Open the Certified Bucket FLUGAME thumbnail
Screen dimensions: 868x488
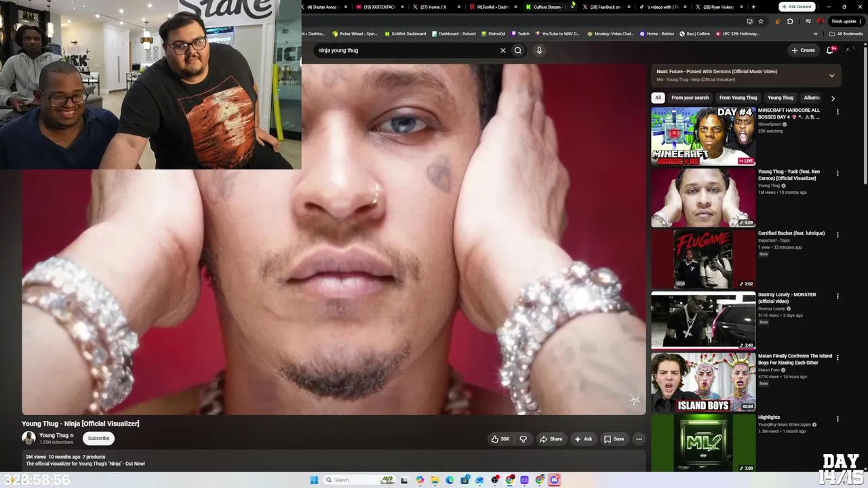(703, 259)
